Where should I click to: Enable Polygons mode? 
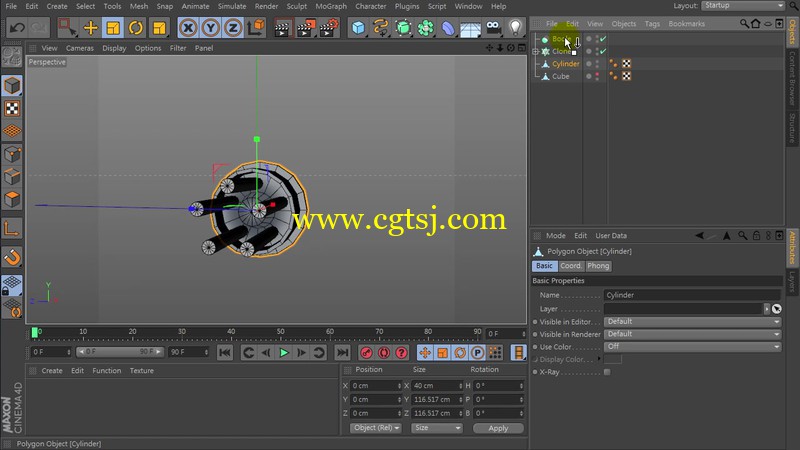click(x=12, y=199)
